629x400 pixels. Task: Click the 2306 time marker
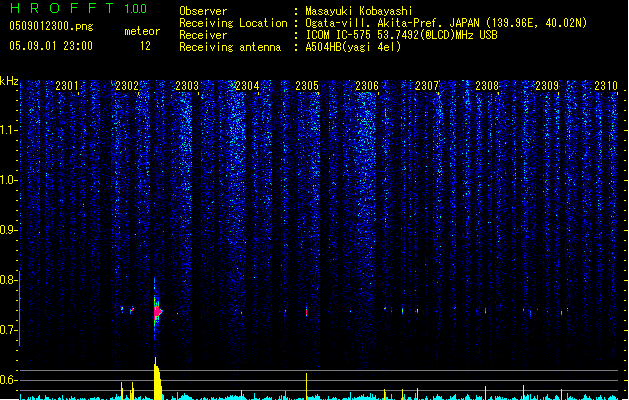click(367, 85)
